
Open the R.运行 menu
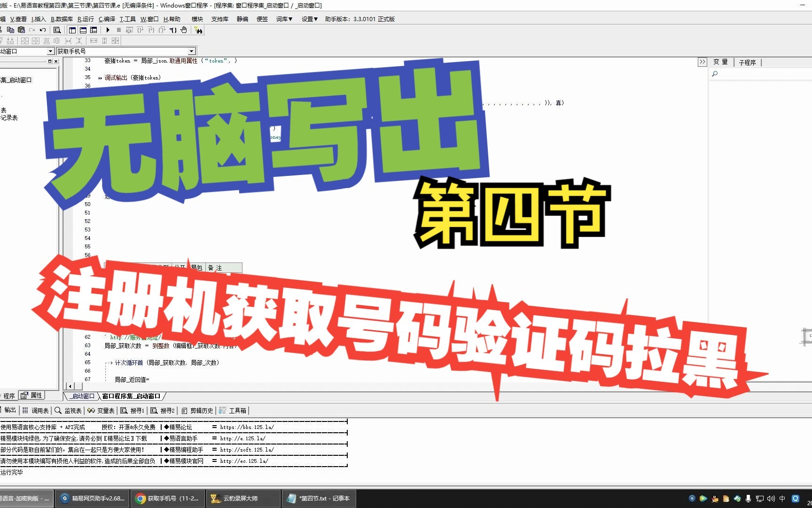tap(86, 19)
